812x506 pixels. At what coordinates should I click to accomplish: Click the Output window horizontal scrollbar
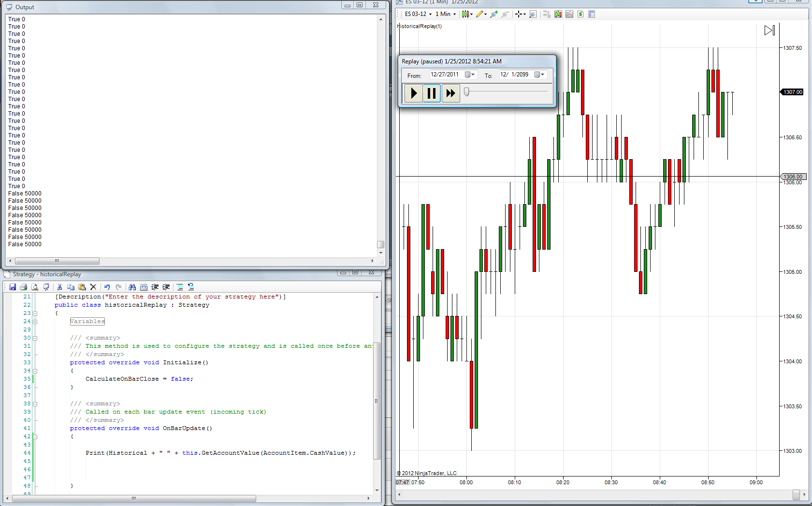[x=57, y=261]
